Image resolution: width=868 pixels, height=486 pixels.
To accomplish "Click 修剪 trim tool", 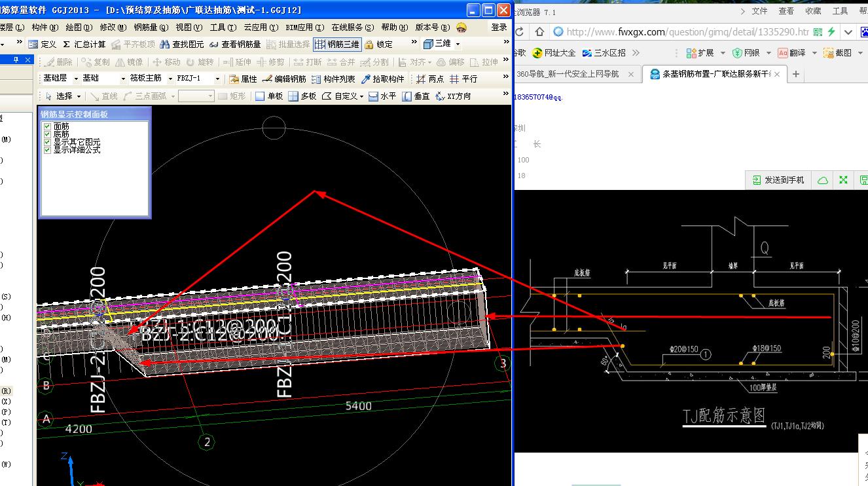I will 270,62.
